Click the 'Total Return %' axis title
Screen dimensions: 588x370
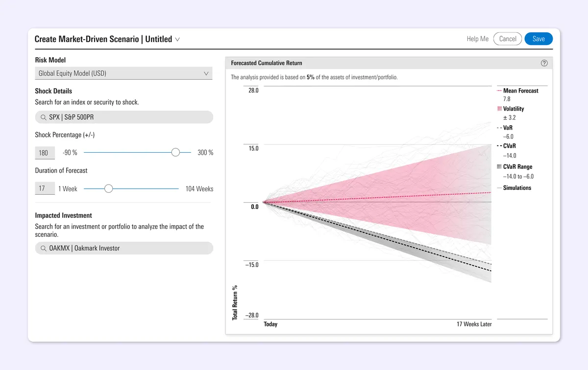point(235,302)
